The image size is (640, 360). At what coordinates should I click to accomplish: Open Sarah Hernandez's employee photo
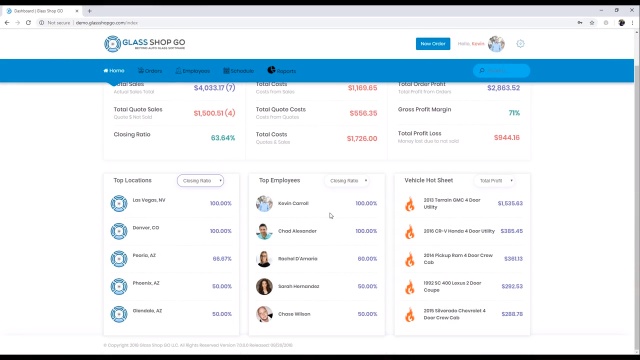coord(264,287)
